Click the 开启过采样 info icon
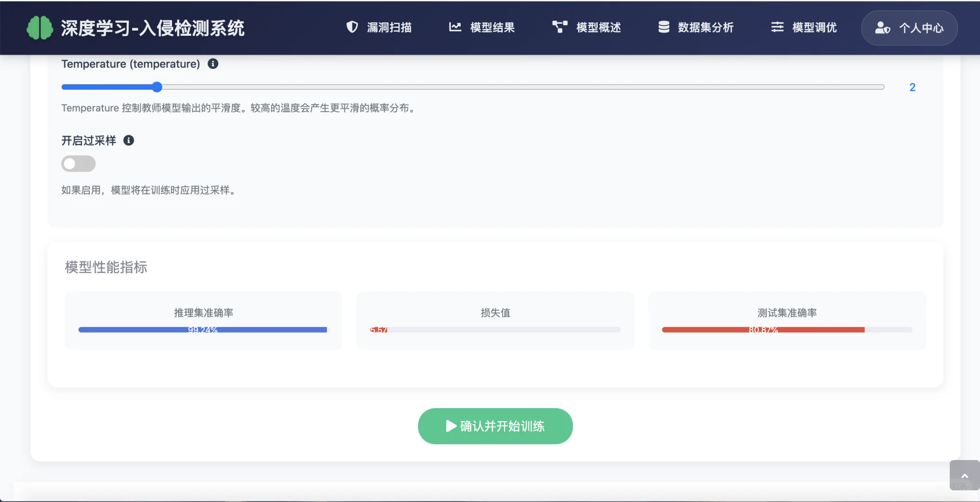980x502 pixels. tap(128, 140)
